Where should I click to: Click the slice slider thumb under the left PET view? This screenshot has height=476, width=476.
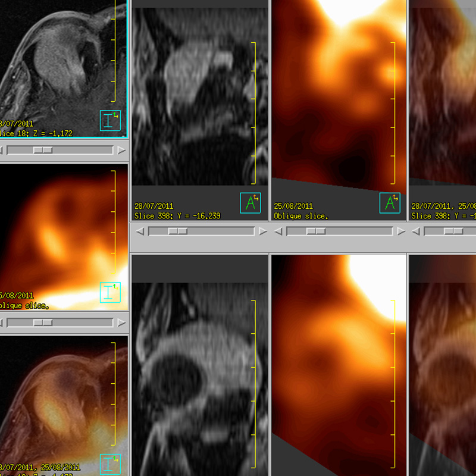(43, 322)
